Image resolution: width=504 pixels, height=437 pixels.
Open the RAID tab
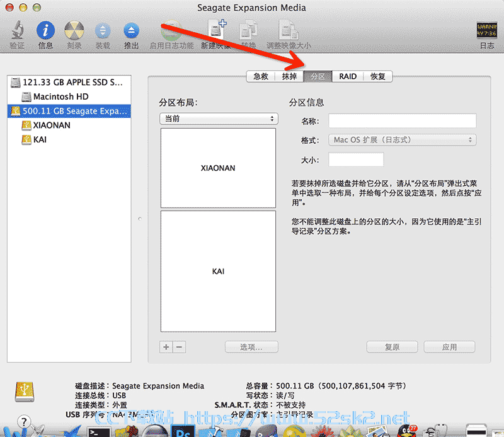coord(348,76)
